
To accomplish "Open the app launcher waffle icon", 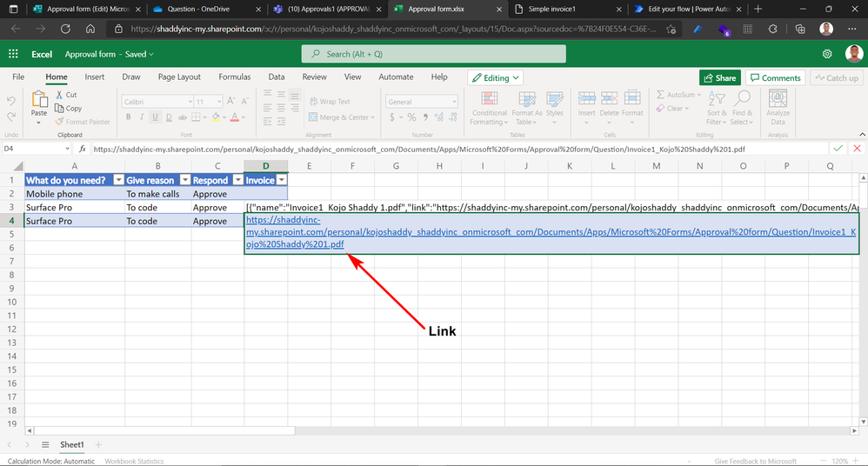I will point(13,54).
